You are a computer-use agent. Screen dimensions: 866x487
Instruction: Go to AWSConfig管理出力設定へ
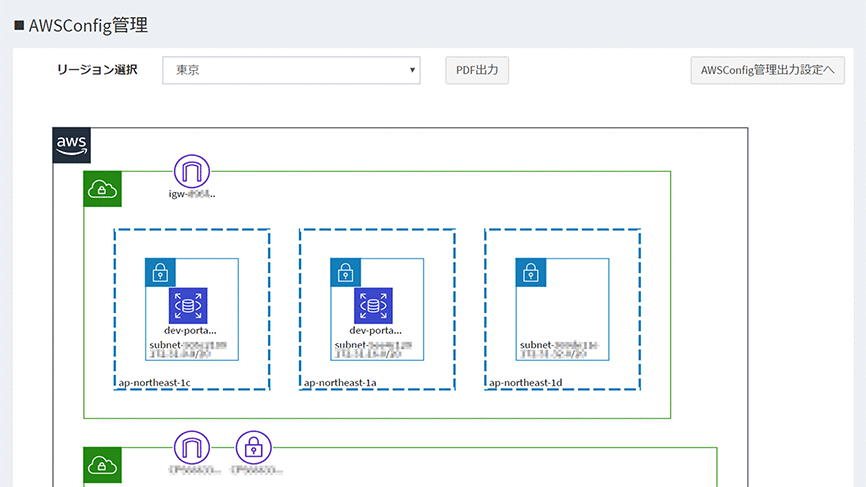[x=768, y=70]
